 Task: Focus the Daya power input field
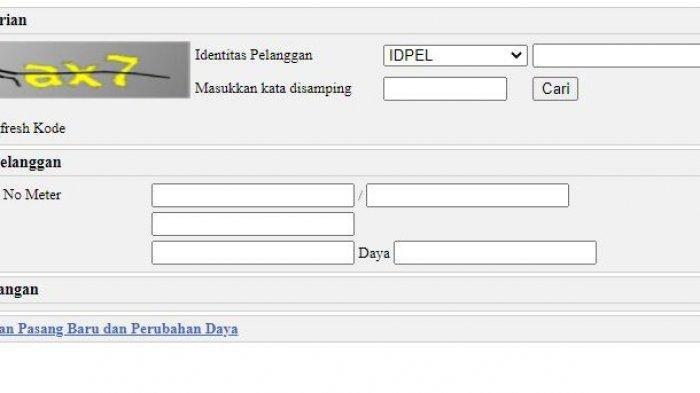point(495,253)
